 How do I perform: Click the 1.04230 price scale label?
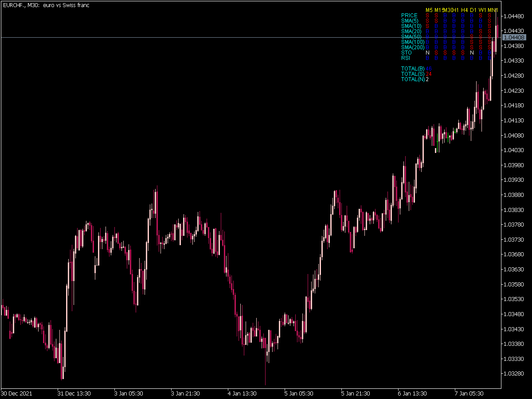(x=513, y=90)
